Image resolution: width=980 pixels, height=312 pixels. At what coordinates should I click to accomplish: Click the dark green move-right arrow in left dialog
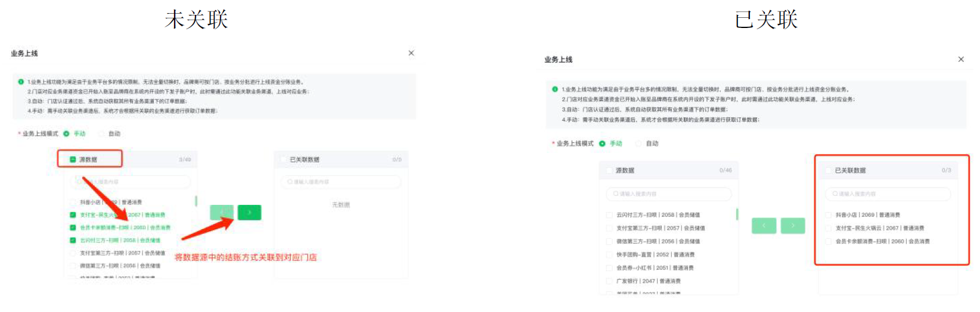(249, 213)
